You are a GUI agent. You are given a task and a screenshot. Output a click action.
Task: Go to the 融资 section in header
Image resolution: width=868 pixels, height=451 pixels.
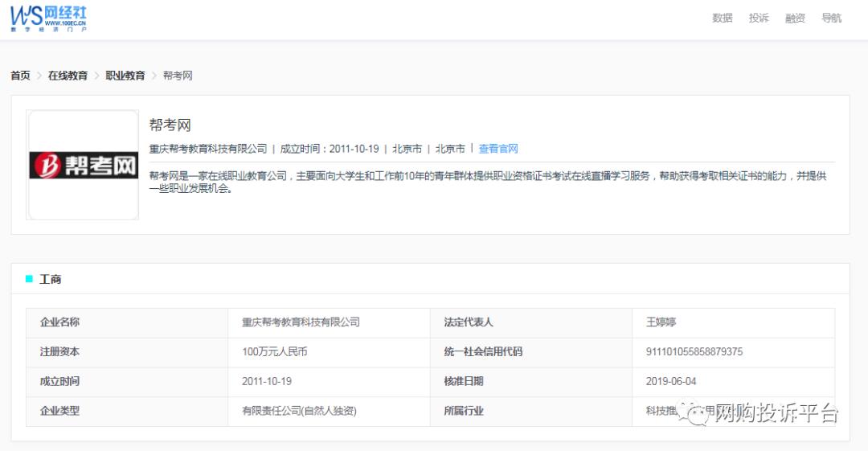point(795,18)
